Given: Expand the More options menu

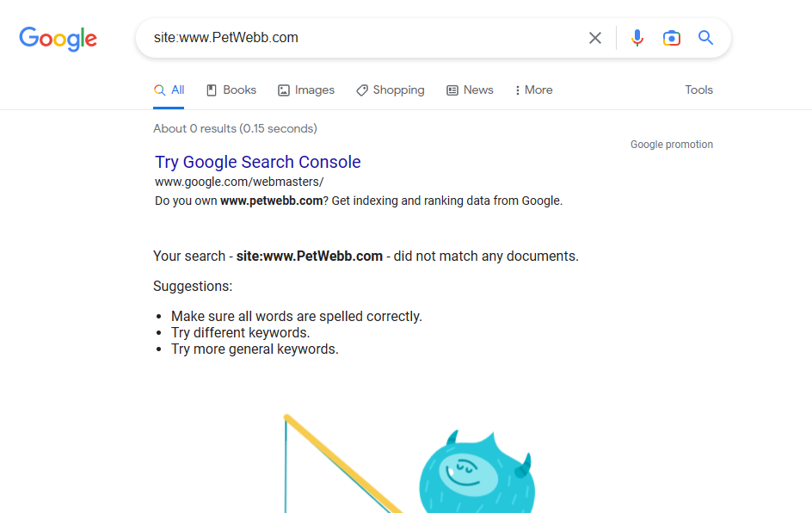Looking at the screenshot, I should click(533, 90).
